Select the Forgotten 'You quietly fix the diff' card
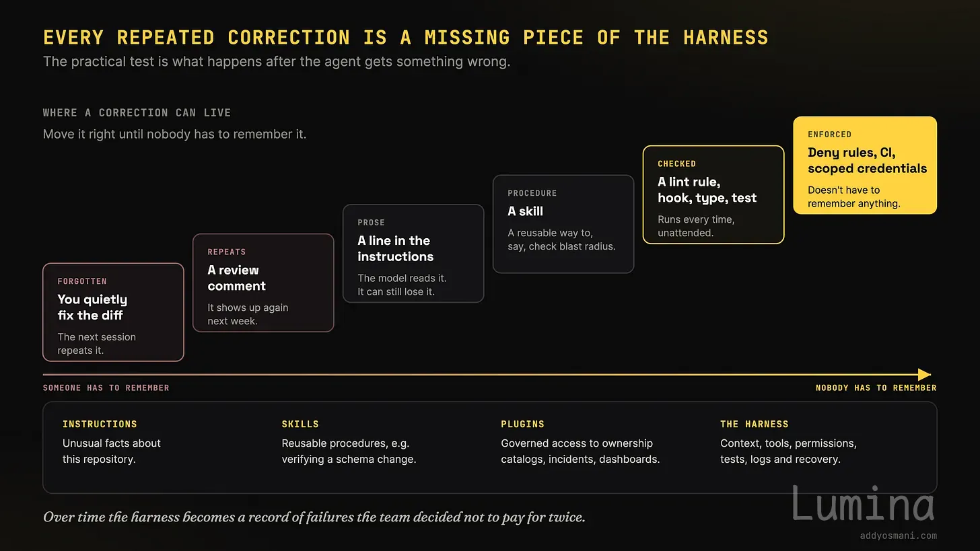Viewport: 980px width, 551px height. point(113,312)
